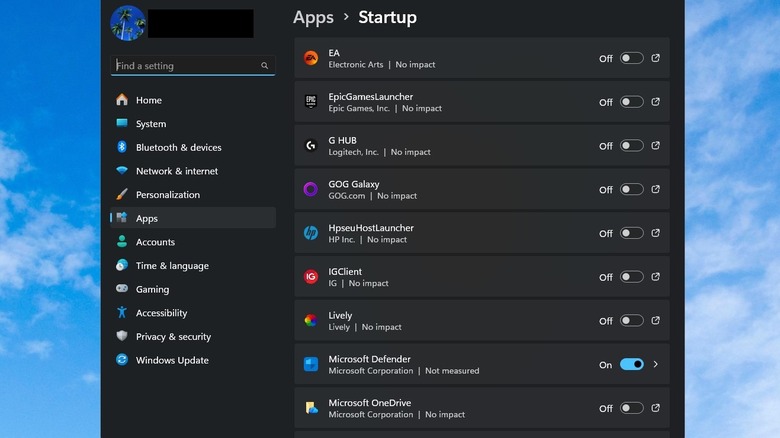Click the Logitech G HUB icon
The image size is (780, 438).
(311, 146)
